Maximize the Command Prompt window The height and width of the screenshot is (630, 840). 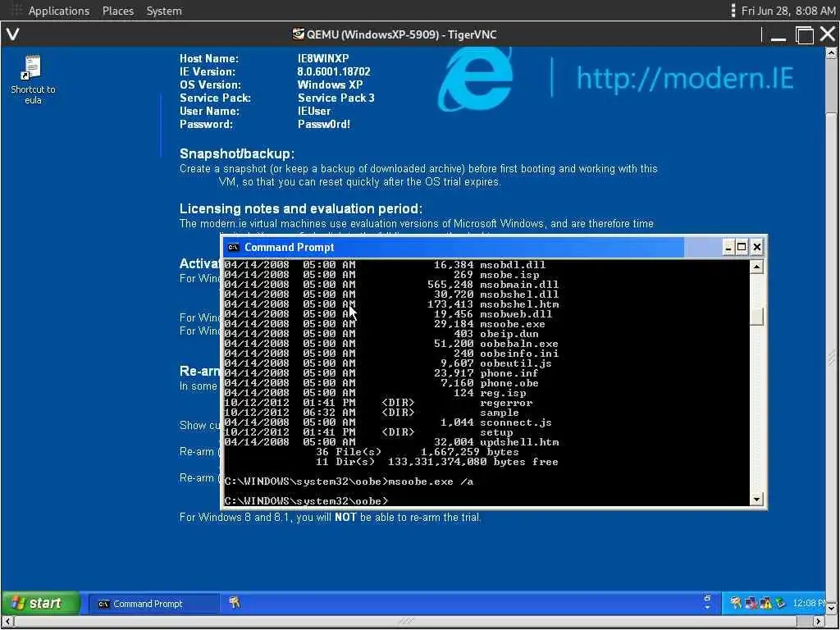(742, 247)
